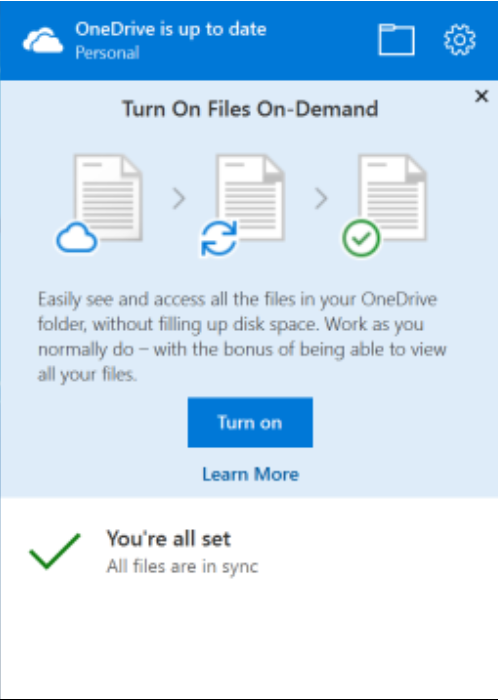Screen dimensions: 498x700
Task: Click the blue Turn on button
Action: point(250,422)
